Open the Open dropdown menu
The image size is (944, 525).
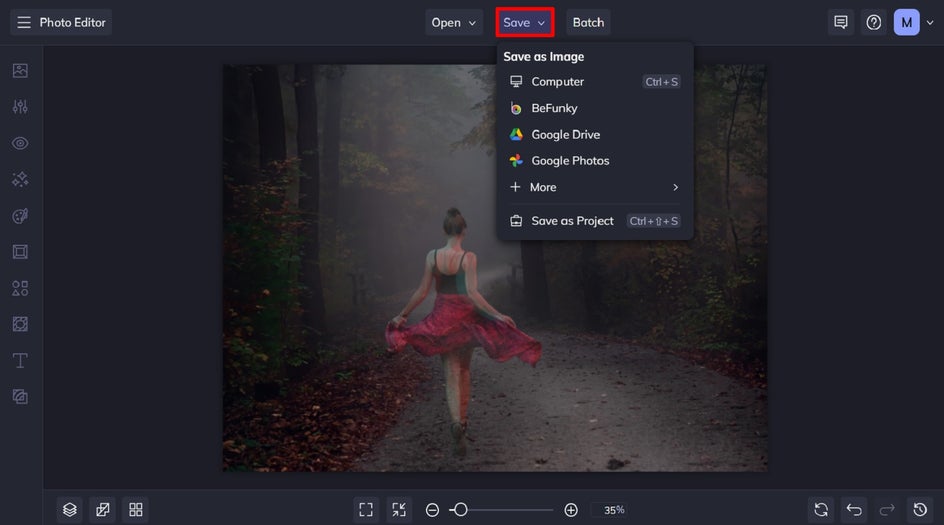(454, 22)
